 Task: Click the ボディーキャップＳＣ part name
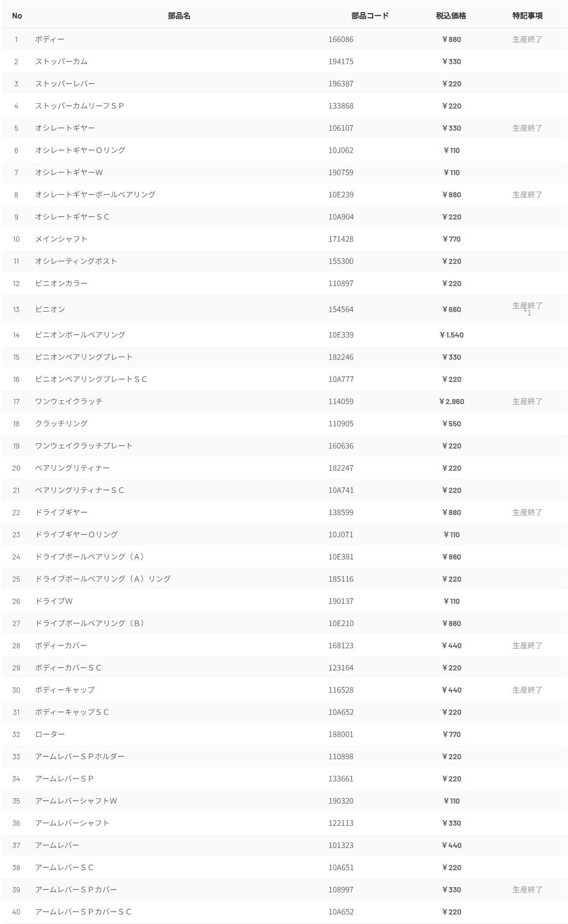72,712
